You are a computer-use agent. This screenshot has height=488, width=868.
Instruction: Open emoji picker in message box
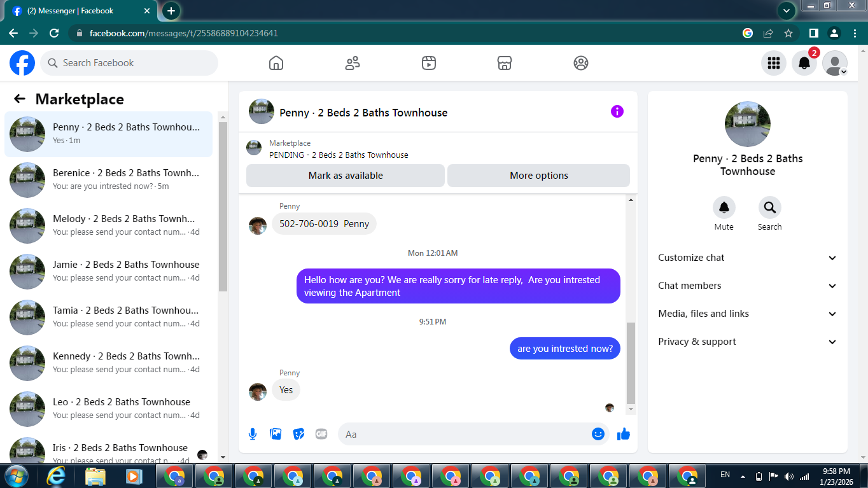598,434
